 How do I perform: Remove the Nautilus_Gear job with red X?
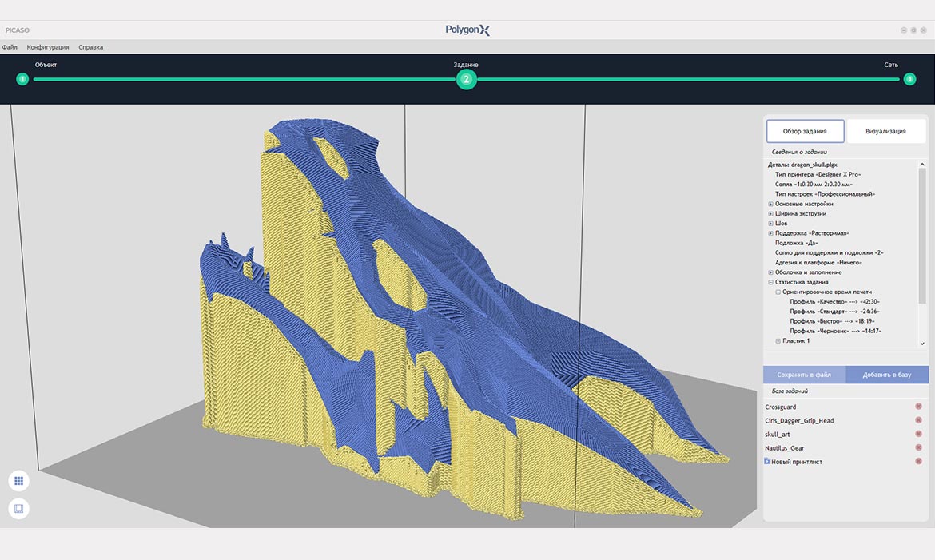(x=918, y=447)
